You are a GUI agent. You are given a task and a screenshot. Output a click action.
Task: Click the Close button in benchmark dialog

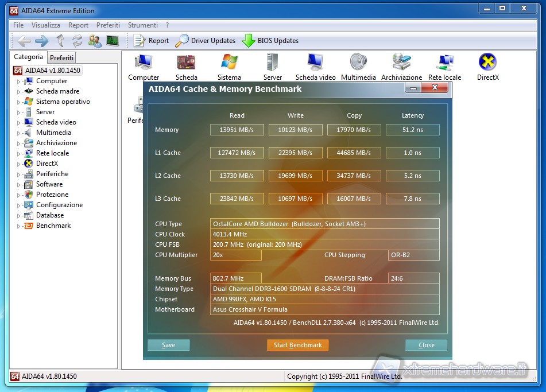pos(426,345)
